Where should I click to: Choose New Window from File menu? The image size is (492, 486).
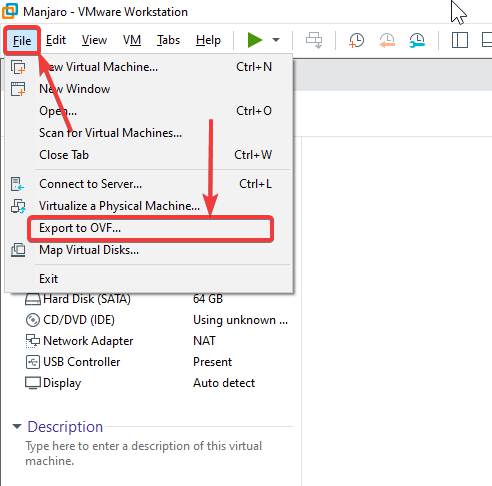tap(149, 89)
